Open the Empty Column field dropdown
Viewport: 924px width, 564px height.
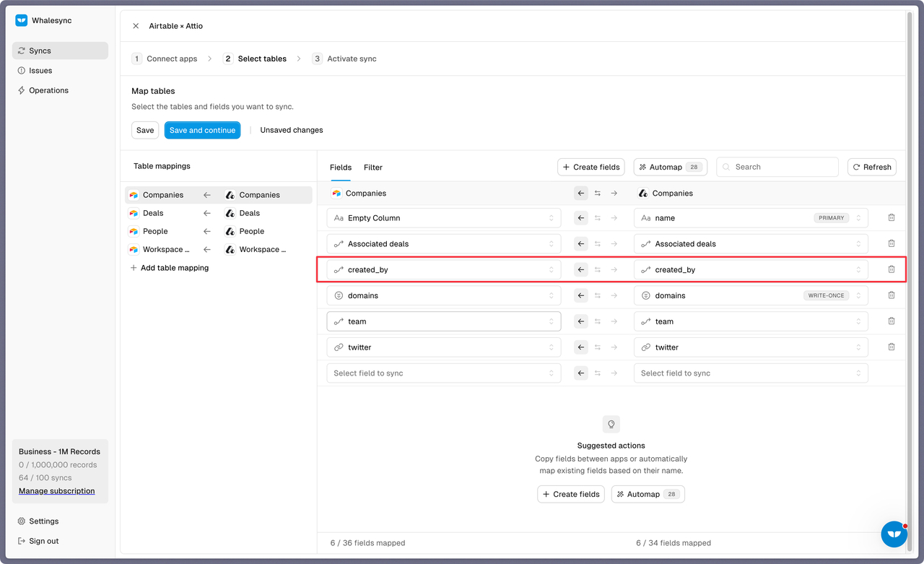(x=444, y=217)
